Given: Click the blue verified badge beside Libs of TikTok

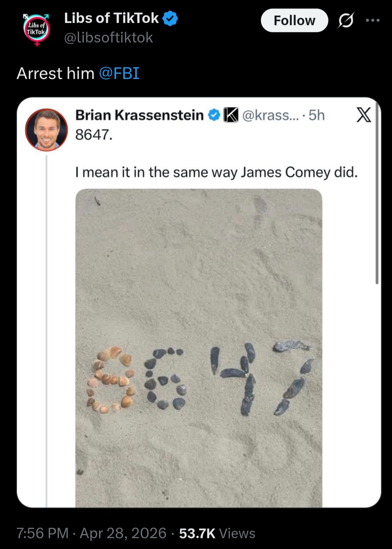Looking at the screenshot, I should (x=170, y=18).
